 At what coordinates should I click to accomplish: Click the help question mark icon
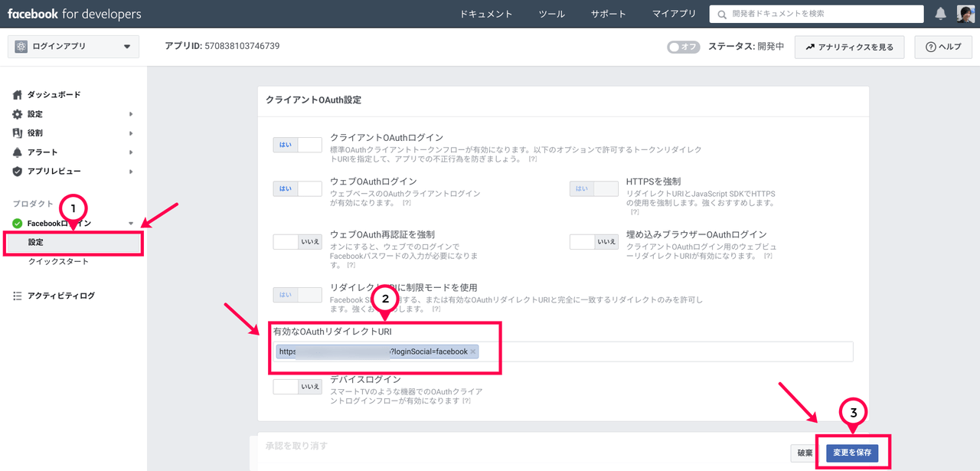(931, 47)
